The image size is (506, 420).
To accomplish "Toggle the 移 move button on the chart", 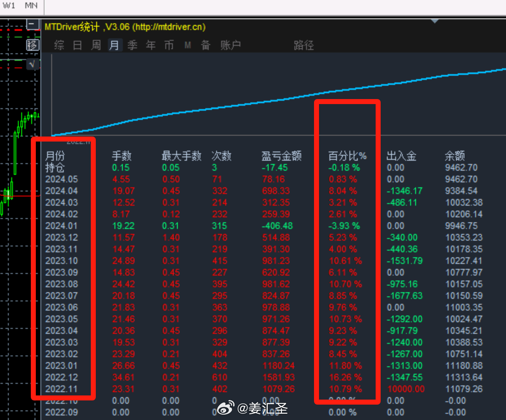I will point(32,45).
